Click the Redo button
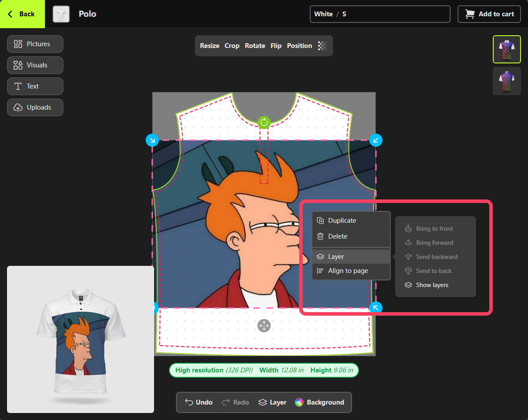Viewport: 528px width, 420px height. coord(235,402)
